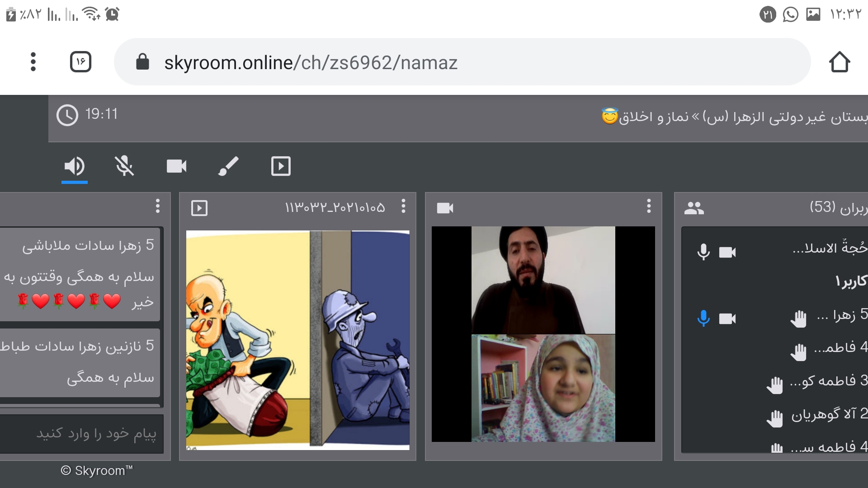Open the media panel three-dot options

pyautogui.click(x=403, y=206)
